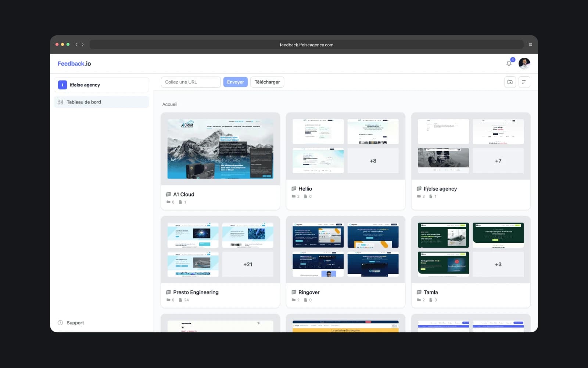
Task: Click the Support help icon
Action: pyautogui.click(x=60, y=323)
